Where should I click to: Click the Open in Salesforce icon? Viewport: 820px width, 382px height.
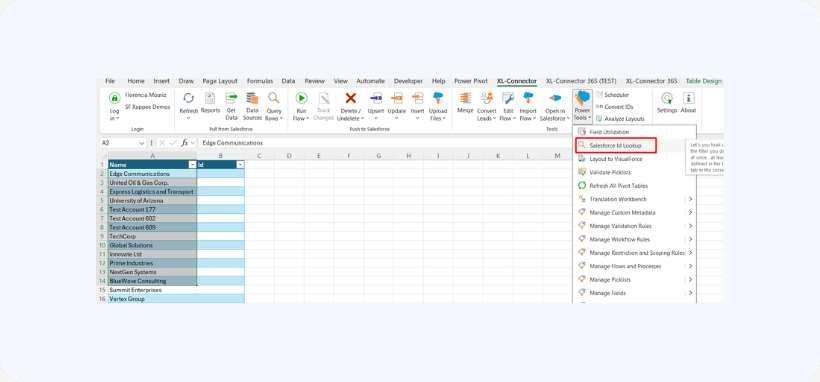[x=555, y=98]
